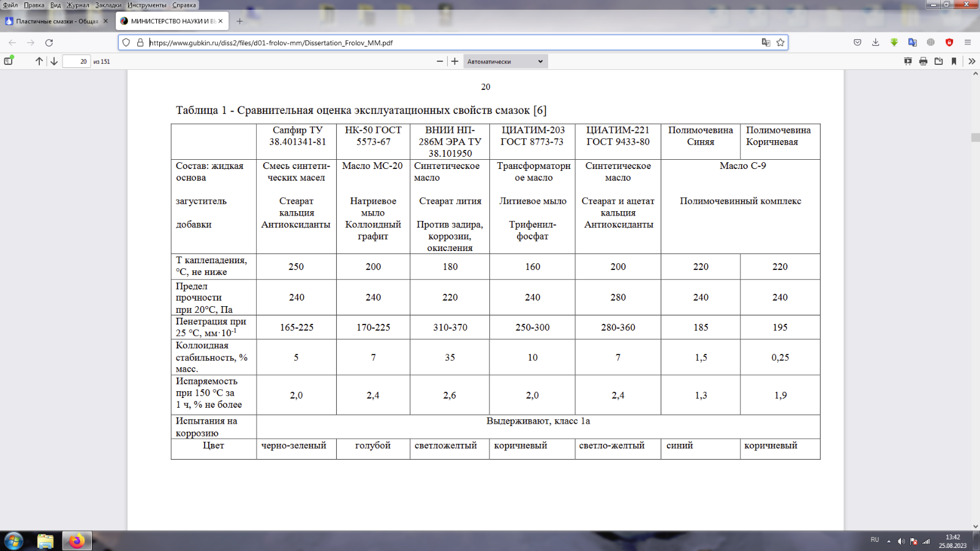The image size is (980, 551).
Task: Reload the current page
Action: coord(49,43)
